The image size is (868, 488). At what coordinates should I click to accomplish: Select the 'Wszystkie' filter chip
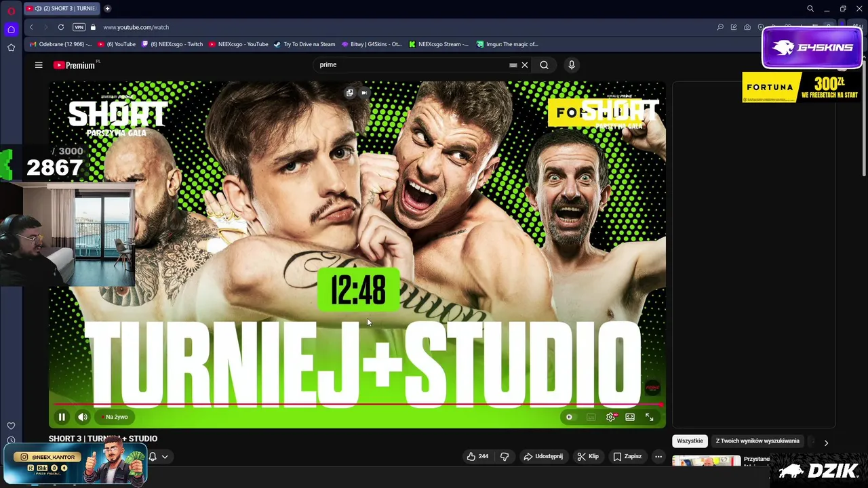point(690,441)
